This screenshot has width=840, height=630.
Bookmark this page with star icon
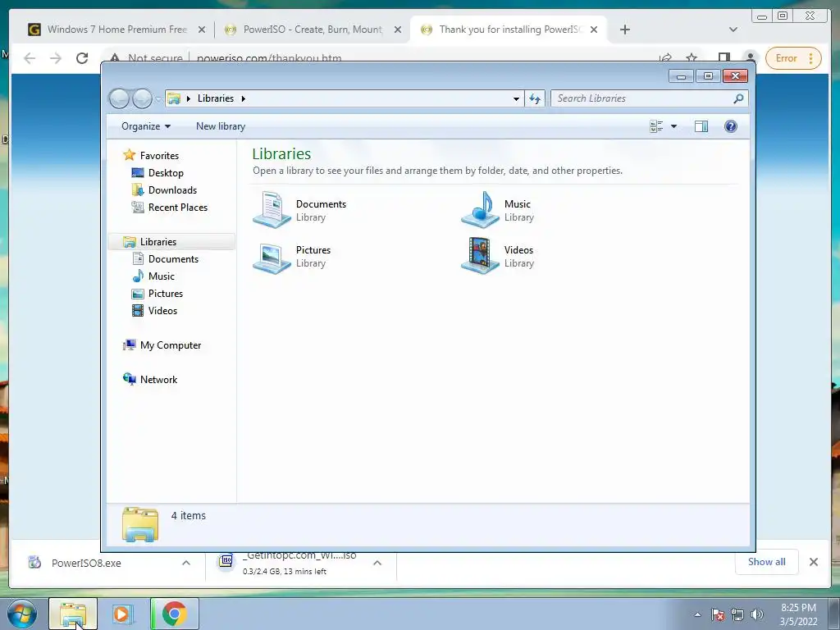[x=692, y=57]
